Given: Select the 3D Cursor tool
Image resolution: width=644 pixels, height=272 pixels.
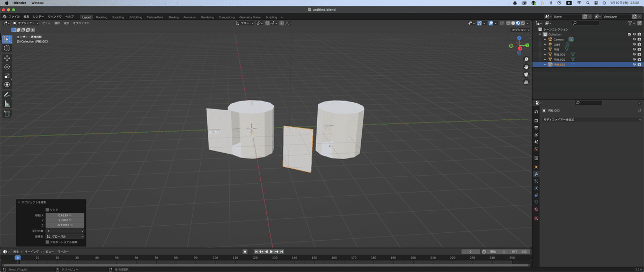Looking at the screenshot, I should [x=7, y=48].
